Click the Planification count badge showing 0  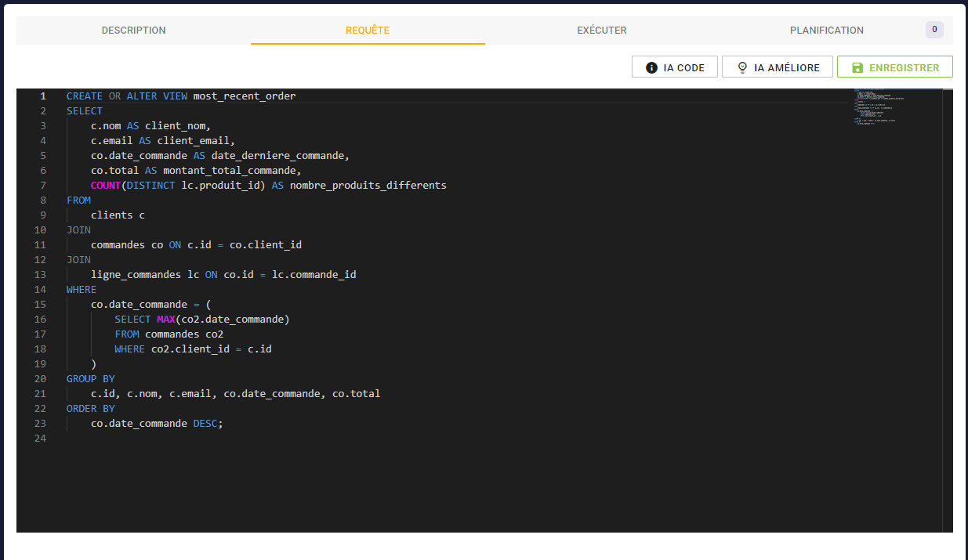[934, 30]
